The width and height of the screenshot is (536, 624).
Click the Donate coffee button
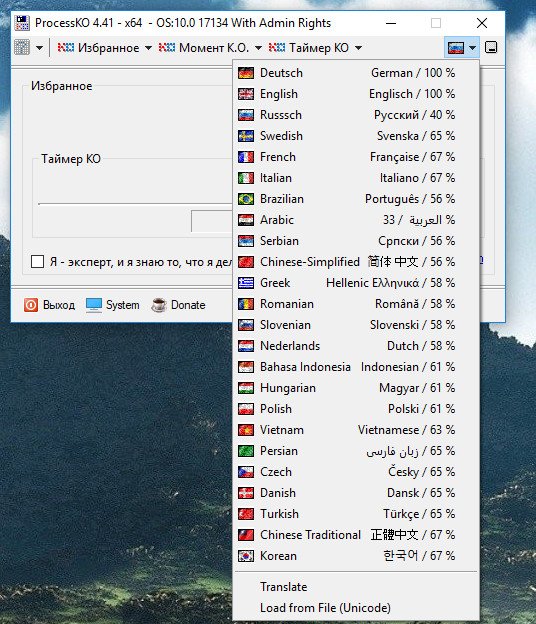pos(178,305)
